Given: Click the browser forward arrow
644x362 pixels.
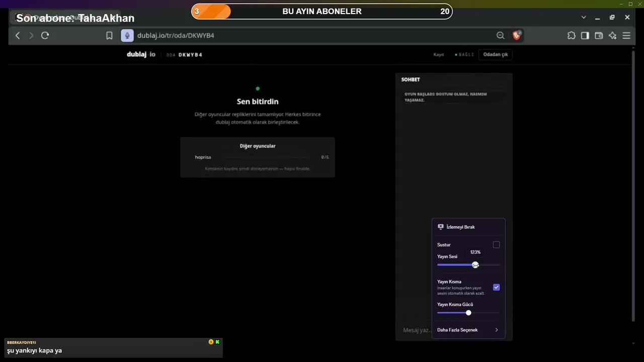Looking at the screenshot, I should click(31, 35).
